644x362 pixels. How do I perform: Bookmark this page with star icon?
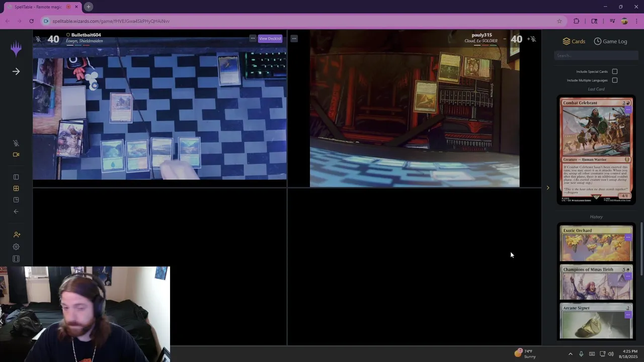[x=559, y=21]
